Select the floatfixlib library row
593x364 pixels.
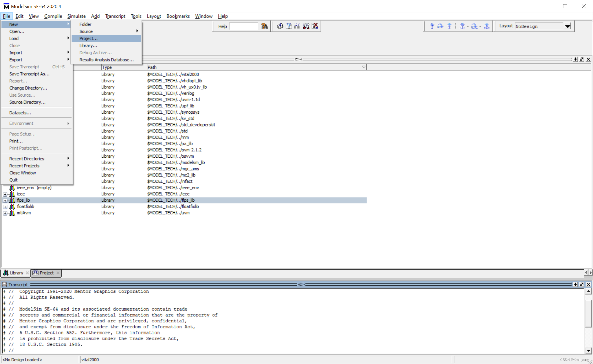pos(184,207)
